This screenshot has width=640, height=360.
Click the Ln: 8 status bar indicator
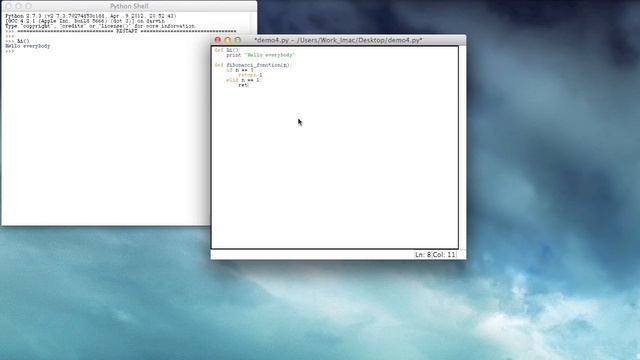point(423,255)
